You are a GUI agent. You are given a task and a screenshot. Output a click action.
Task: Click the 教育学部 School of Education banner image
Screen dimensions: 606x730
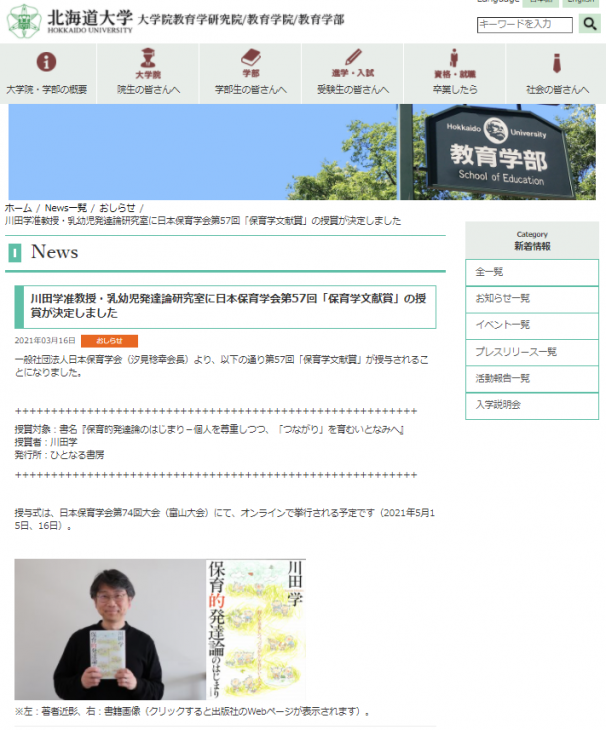(x=302, y=152)
